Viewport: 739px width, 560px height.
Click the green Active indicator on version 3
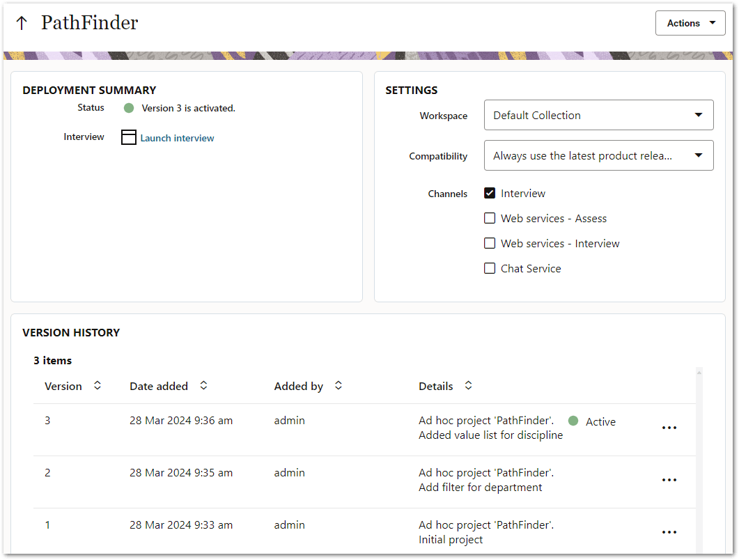573,421
